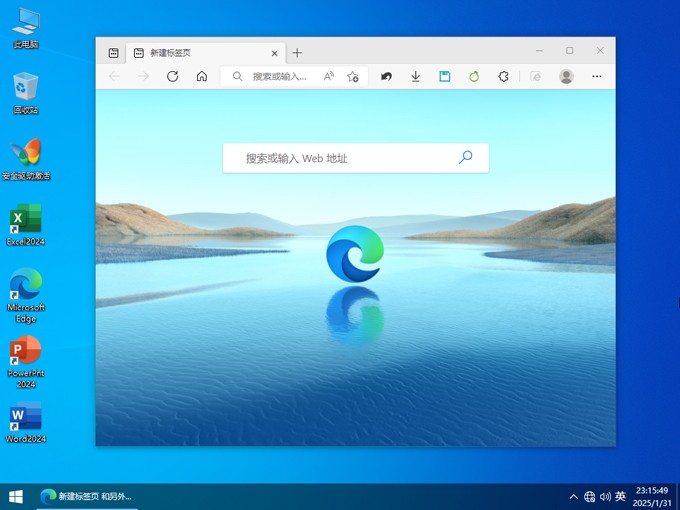Image resolution: width=680 pixels, height=510 pixels.
Task: Open the Edge settings and more menu
Action: 597,76
